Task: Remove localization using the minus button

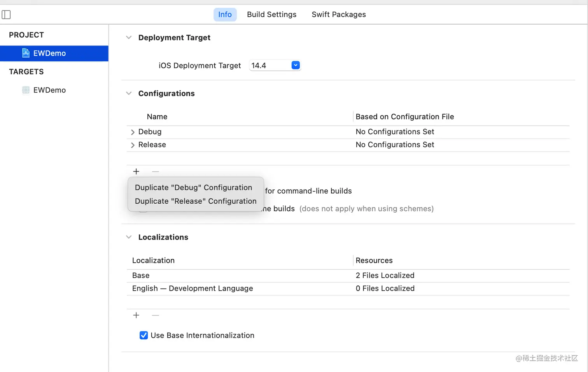Action: point(156,315)
